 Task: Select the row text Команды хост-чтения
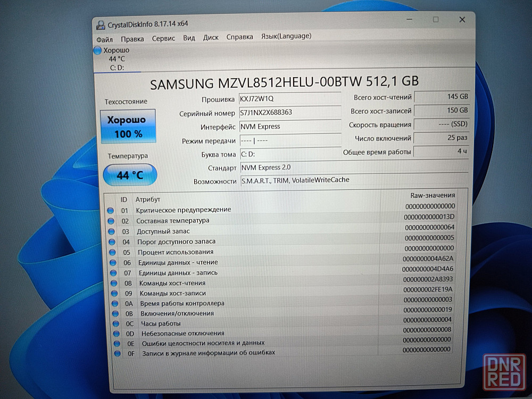point(172,283)
